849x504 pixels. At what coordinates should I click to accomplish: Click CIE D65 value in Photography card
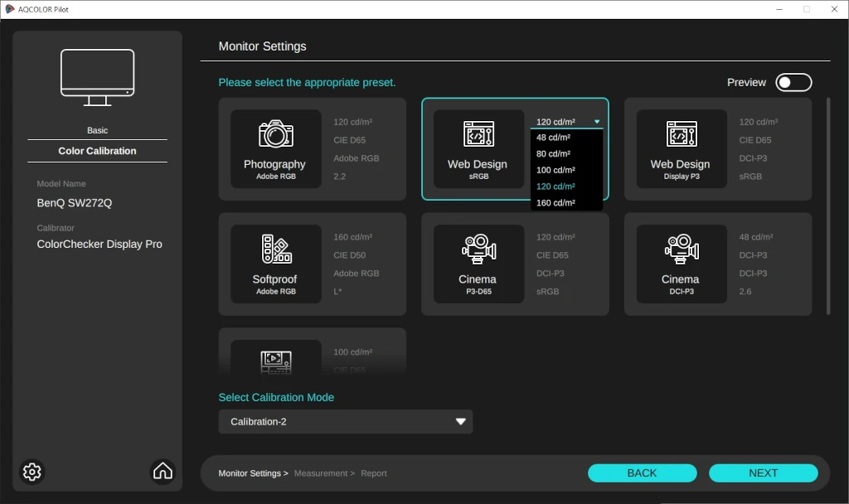tap(349, 140)
